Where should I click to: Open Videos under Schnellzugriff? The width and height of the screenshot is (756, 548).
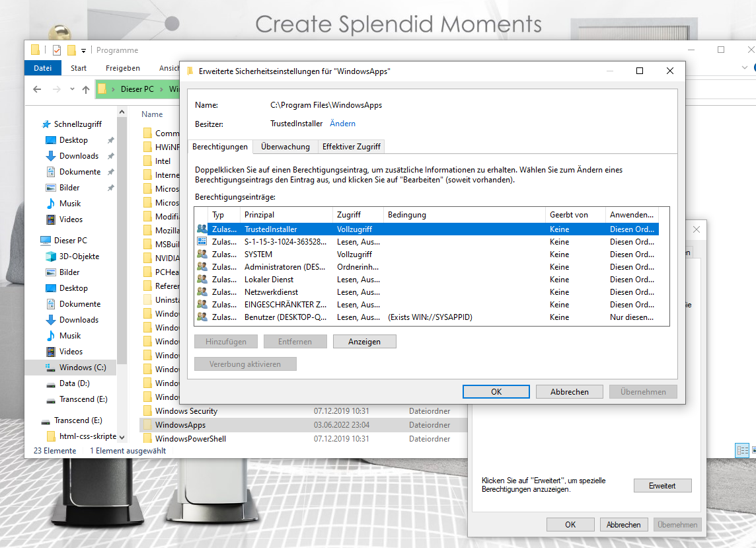coord(71,219)
